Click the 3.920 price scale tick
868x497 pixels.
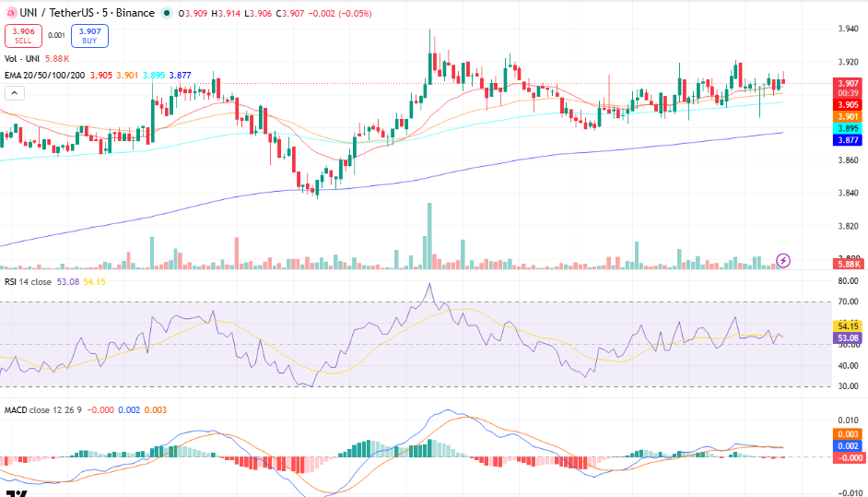[x=848, y=62]
